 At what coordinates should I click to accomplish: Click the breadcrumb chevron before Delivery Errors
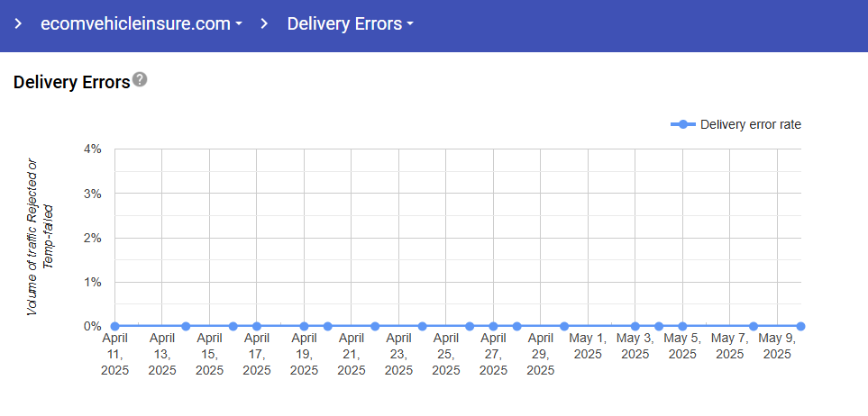[x=264, y=24]
